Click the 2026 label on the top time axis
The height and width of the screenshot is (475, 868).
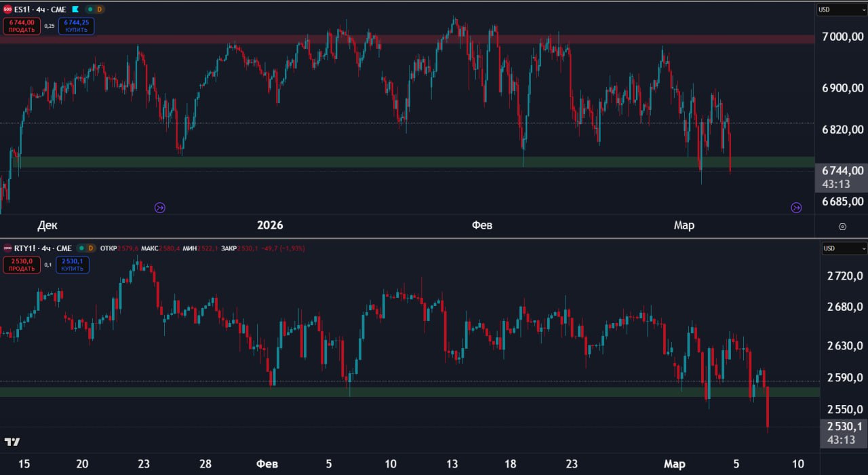(x=270, y=225)
